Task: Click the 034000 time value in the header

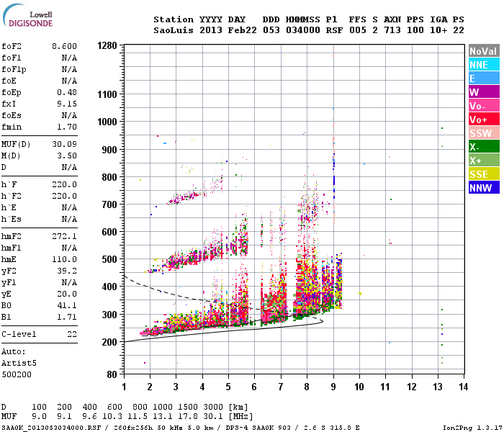Action: click(x=303, y=30)
